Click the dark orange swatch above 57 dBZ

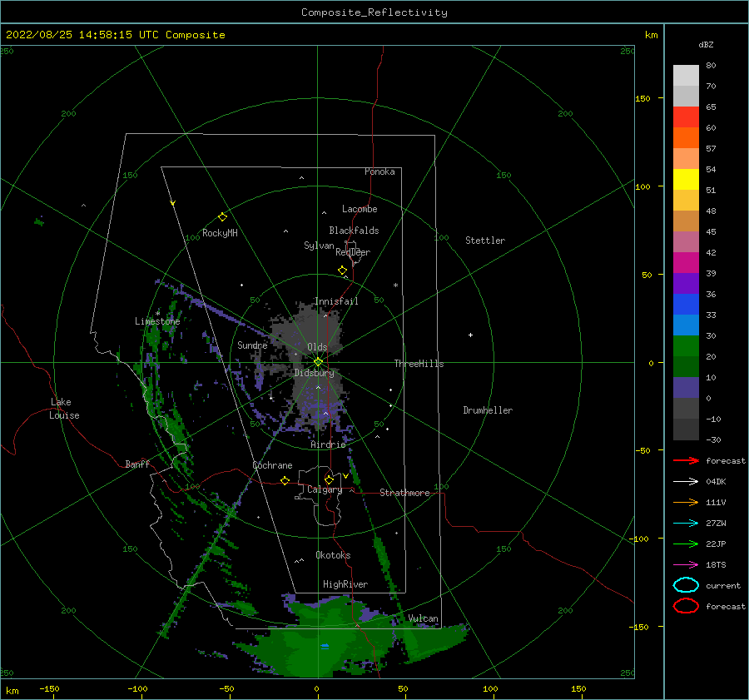coord(686,138)
